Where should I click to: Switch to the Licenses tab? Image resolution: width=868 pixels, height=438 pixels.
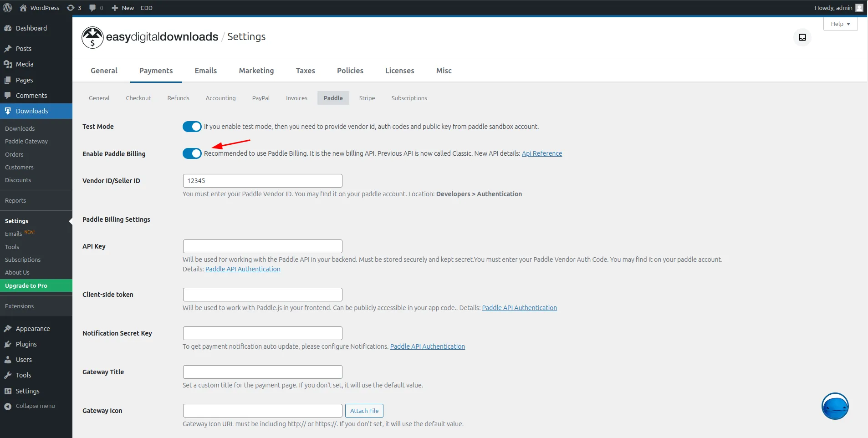point(400,71)
